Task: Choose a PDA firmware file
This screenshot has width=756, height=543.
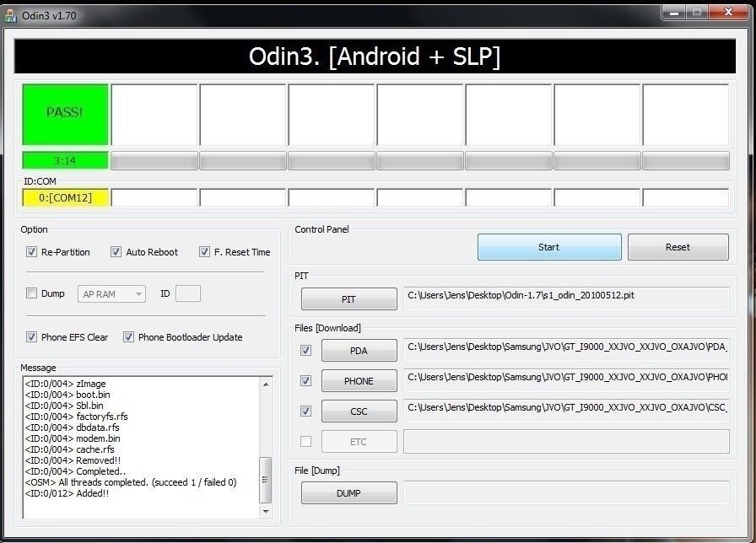Action: tap(359, 350)
